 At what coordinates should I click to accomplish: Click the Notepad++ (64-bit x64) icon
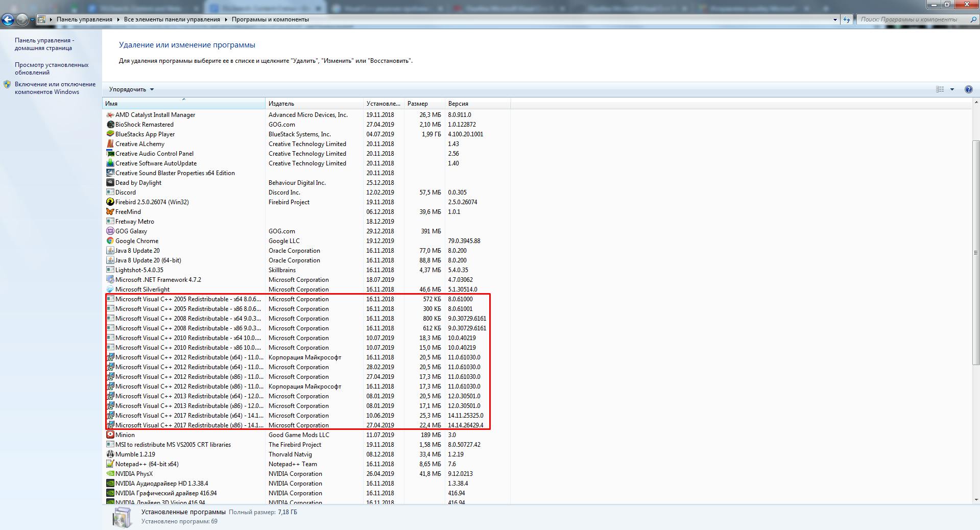click(110, 464)
